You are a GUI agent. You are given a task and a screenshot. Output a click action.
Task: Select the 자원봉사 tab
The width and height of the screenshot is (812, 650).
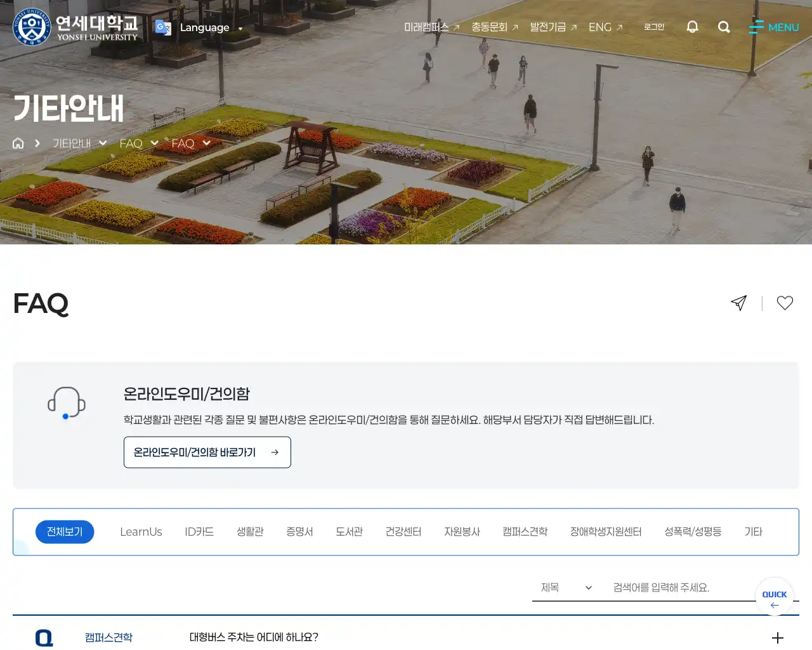(462, 532)
